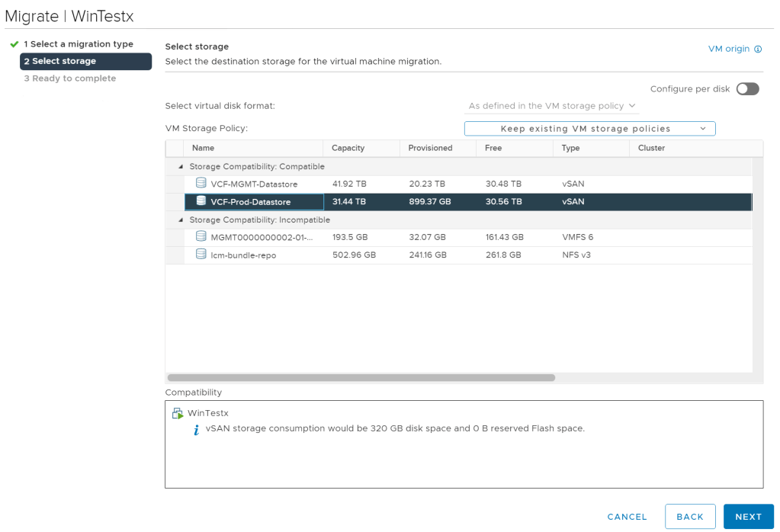The width and height of the screenshot is (780, 532).
Task: Open the VM Storage Policy dropdown
Action: tap(589, 129)
